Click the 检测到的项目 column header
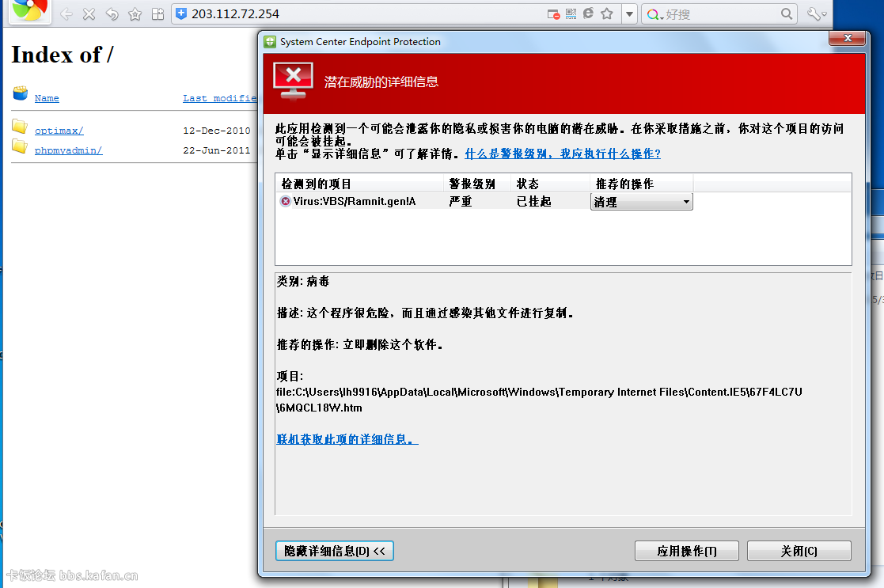Image resolution: width=884 pixels, height=588 pixels. point(359,184)
